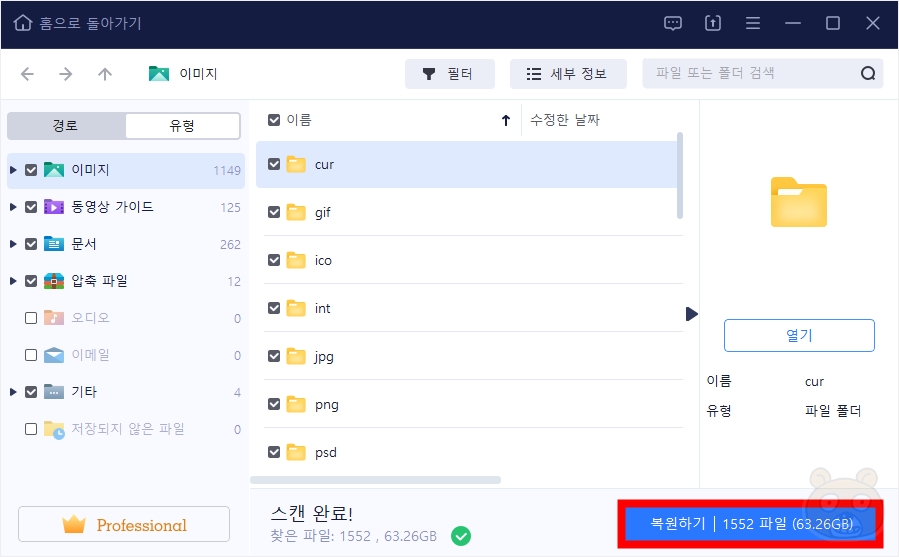
Task: Click the search magnifier icon
Action: point(867,73)
